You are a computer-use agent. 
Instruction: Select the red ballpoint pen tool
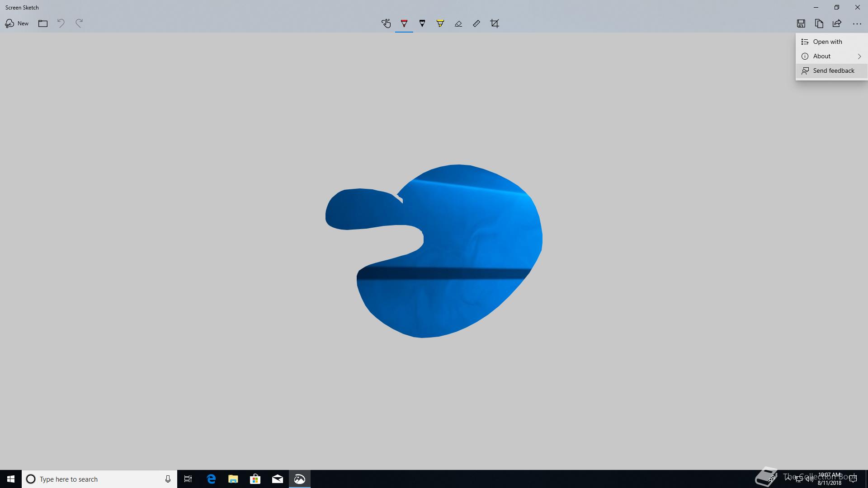pos(404,23)
